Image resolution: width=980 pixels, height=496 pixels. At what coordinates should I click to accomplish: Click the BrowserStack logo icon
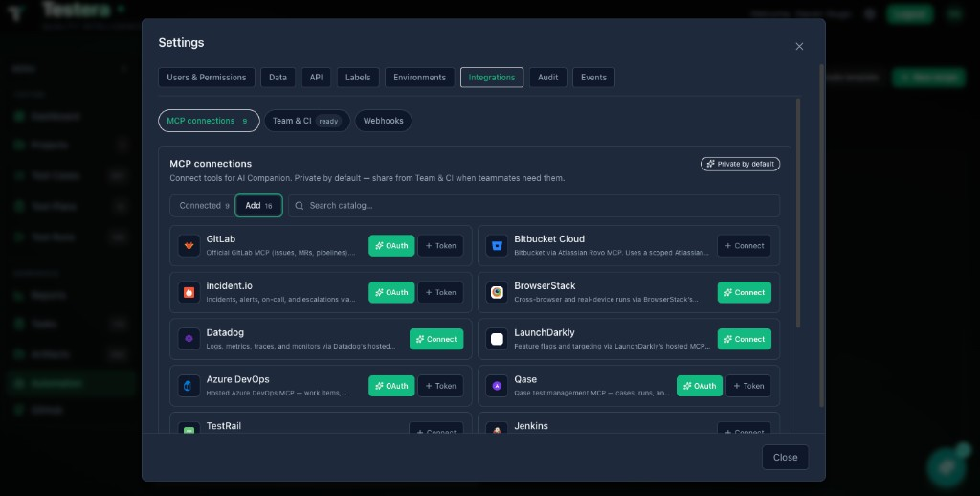(497, 293)
